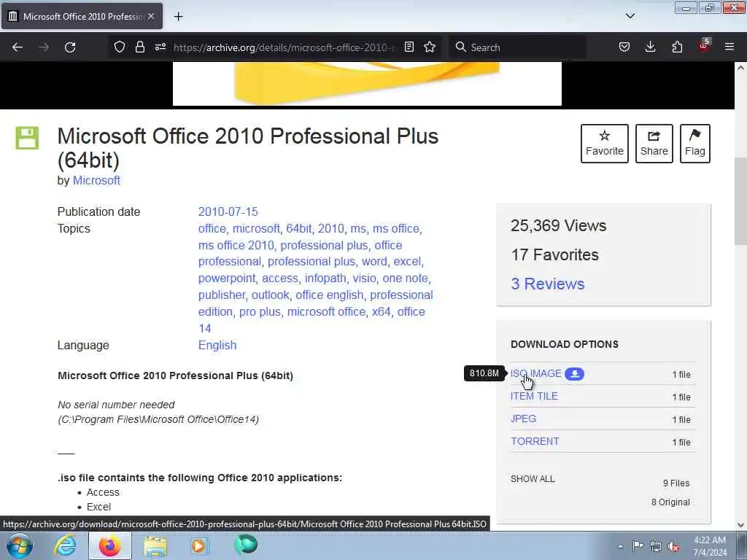Go back using the browser back arrow
This screenshot has width=747, height=560.
(x=18, y=47)
